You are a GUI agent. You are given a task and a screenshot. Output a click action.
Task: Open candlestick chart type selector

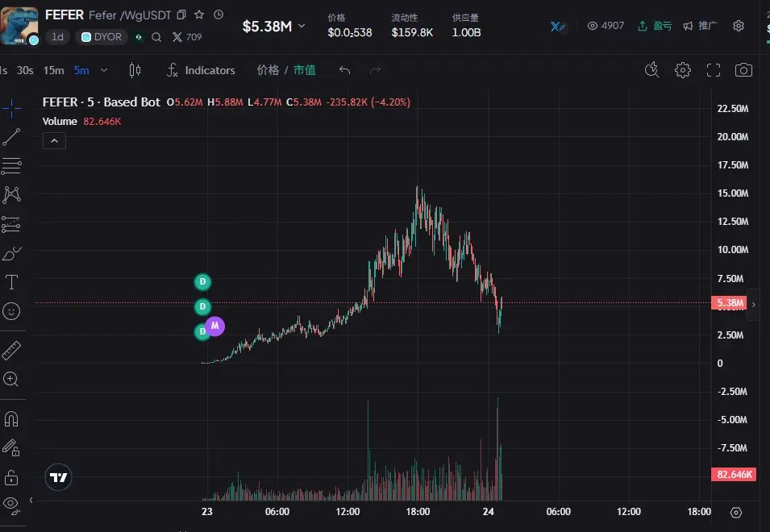point(135,70)
